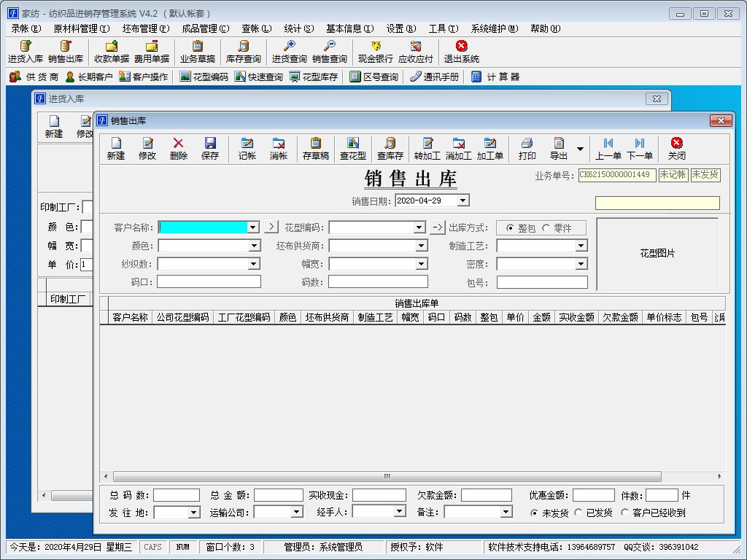Click 导出 icon
The height and width of the screenshot is (560, 747).
tap(559, 149)
